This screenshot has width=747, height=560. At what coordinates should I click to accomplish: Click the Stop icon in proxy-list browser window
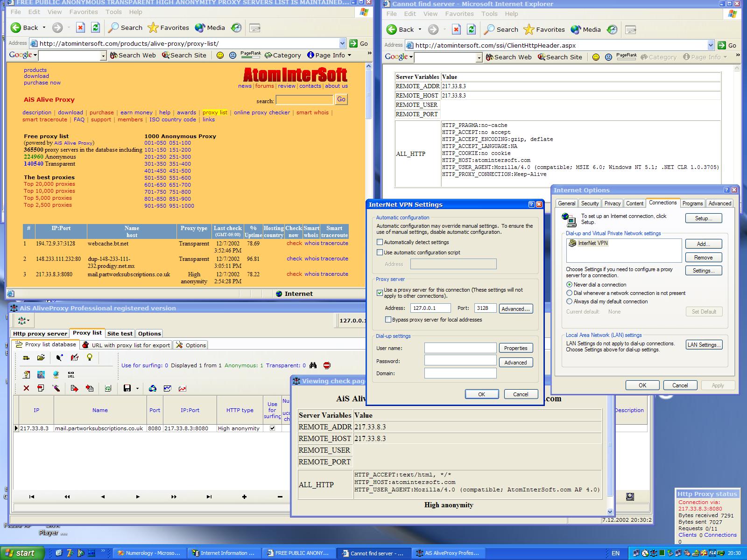[80, 28]
